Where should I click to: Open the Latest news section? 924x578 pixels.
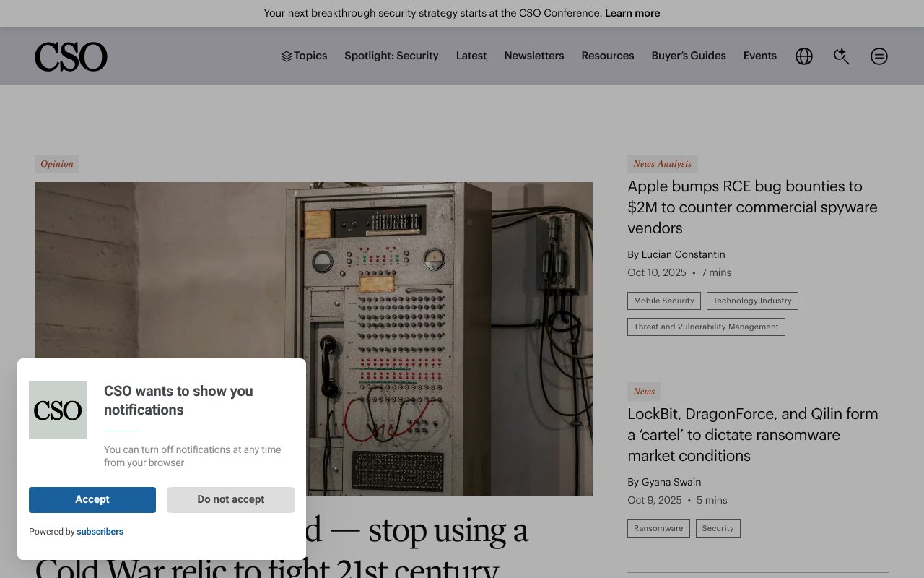[x=471, y=56]
